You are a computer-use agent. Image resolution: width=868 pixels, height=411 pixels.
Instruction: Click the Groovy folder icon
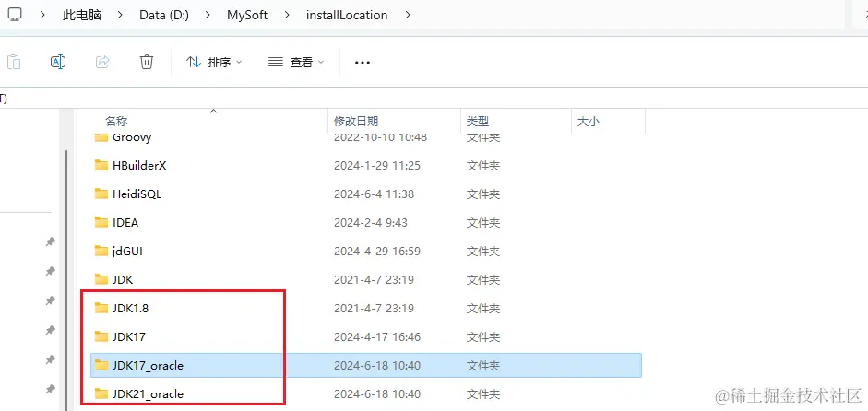[x=101, y=137]
